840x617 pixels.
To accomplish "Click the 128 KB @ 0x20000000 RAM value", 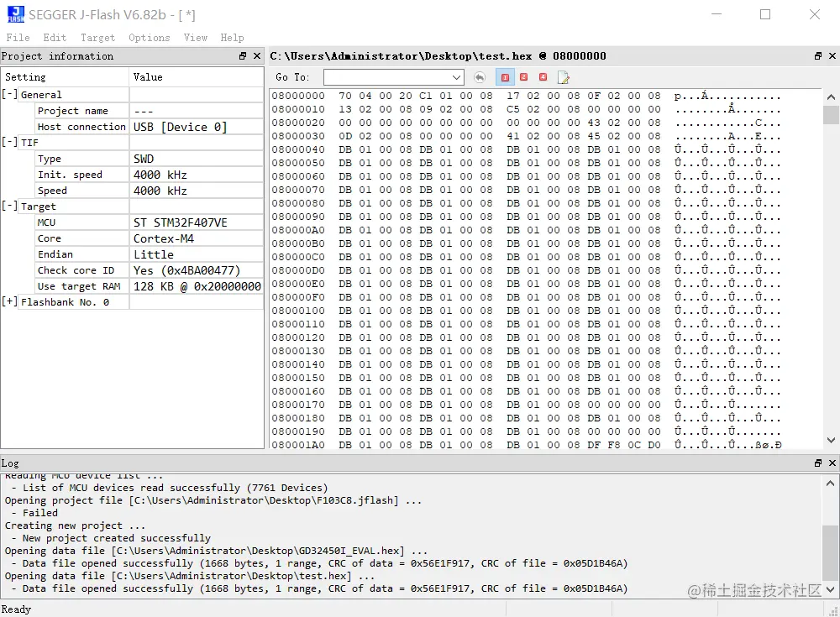I will tap(197, 286).
